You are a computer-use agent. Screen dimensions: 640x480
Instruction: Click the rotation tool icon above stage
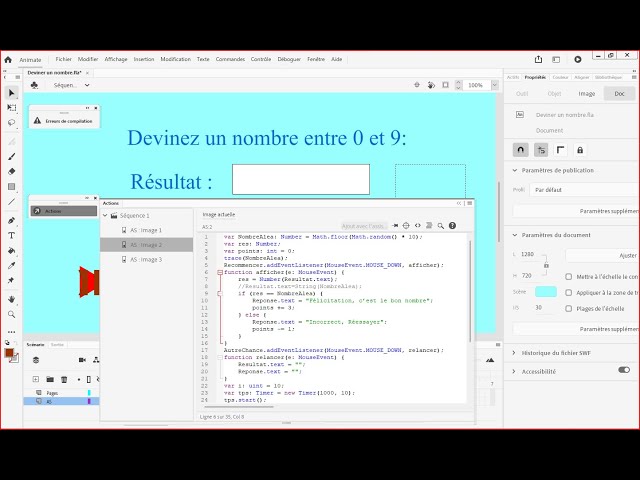point(431,85)
